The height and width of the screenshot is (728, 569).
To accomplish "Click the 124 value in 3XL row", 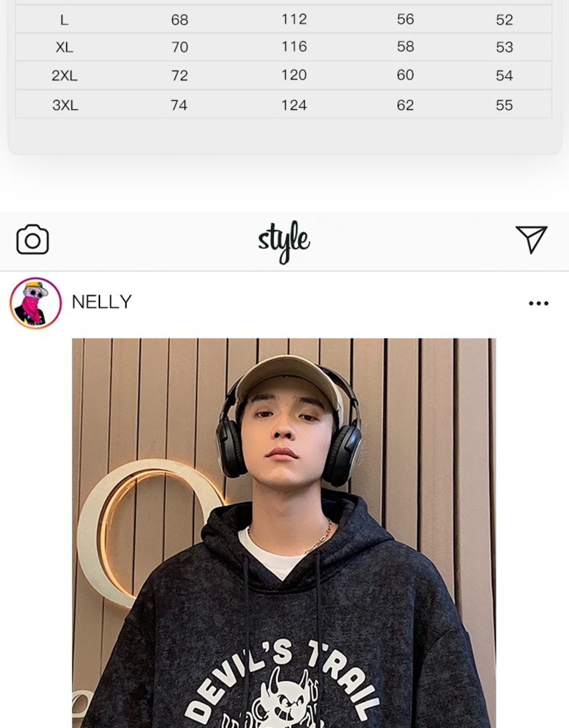I will [x=294, y=105].
